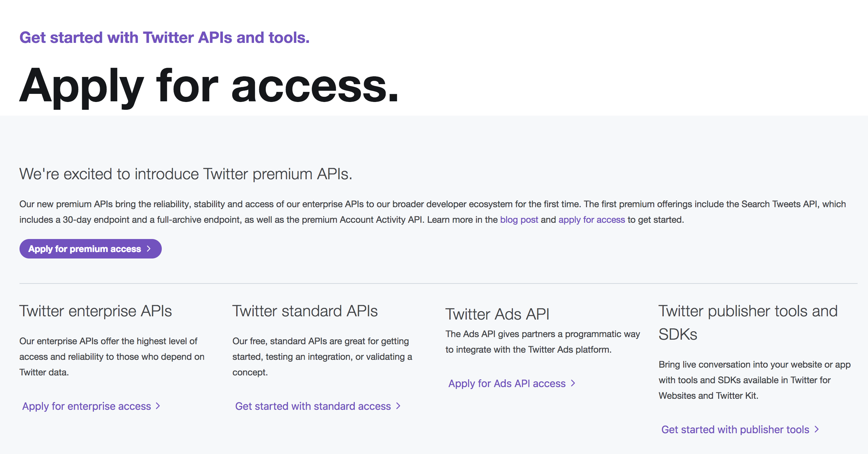
Task: Click the chevron after 'Get started with publisher tools'
Action: 816,429
